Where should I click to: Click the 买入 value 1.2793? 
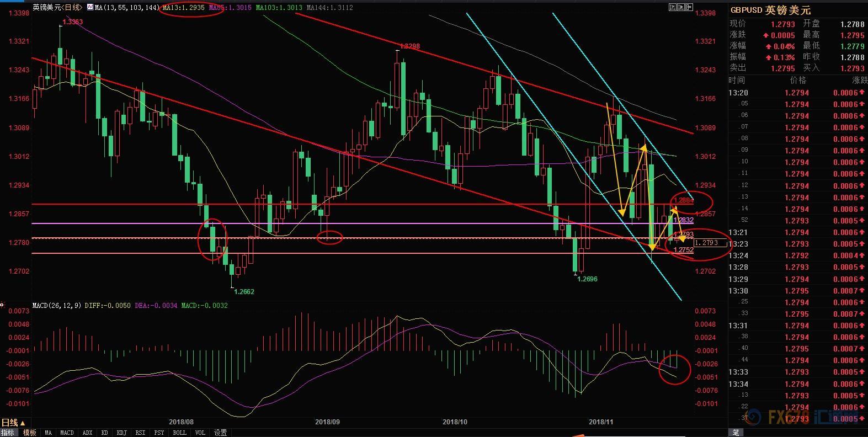point(853,68)
